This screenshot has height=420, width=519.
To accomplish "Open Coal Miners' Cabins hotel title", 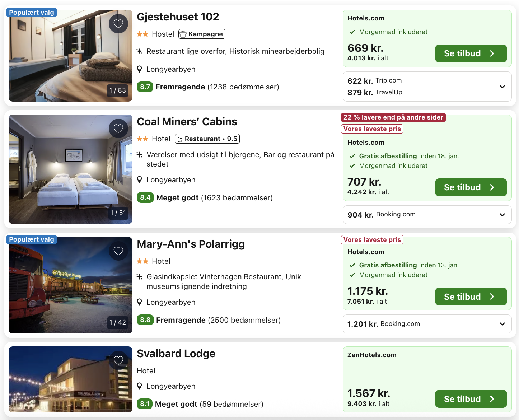I will tap(187, 122).
